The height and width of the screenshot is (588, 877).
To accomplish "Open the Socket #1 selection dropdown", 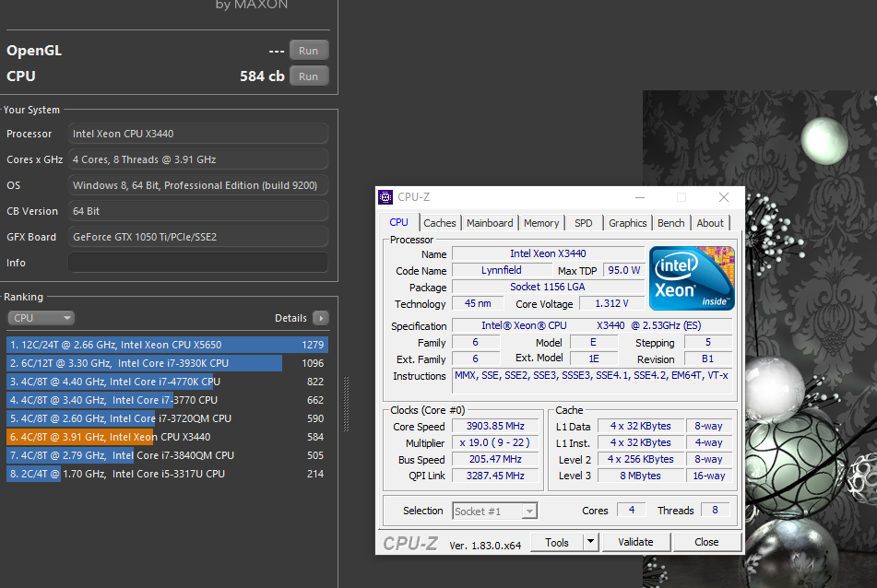I will (x=495, y=511).
